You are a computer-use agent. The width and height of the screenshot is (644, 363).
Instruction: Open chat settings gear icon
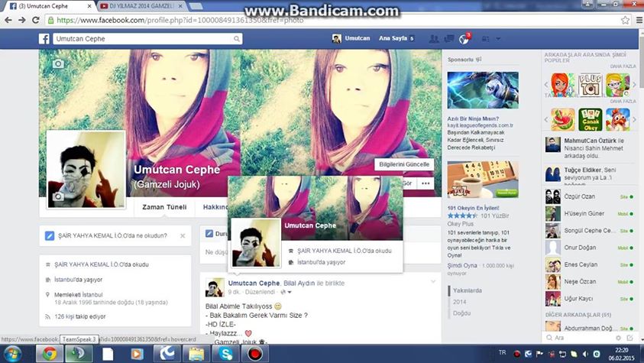(618, 338)
